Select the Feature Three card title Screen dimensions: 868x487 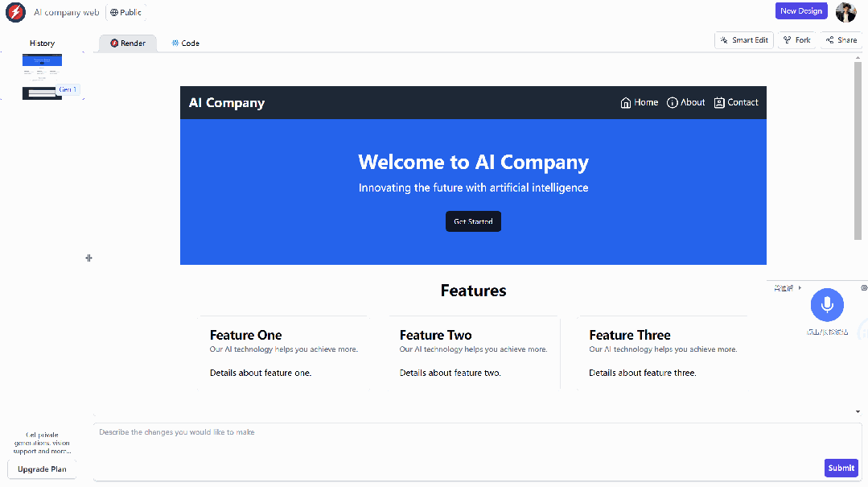[x=630, y=335]
